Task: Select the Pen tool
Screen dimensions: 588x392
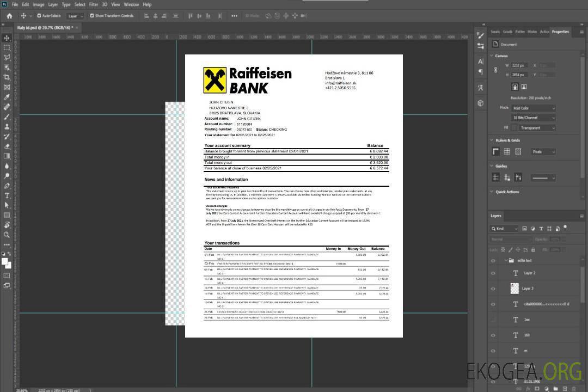Action: click(7, 186)
